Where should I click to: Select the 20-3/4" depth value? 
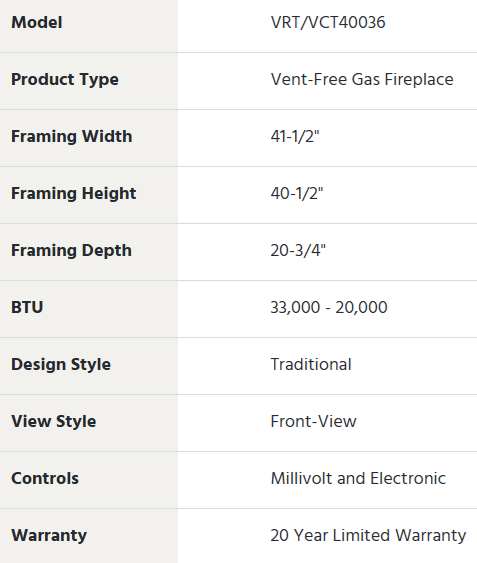point(298,250)
